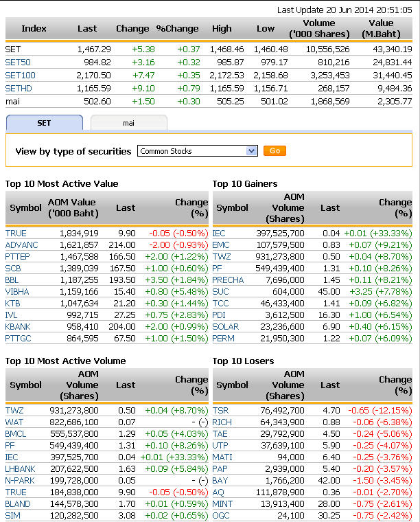Image resolution: width=420 pixels, height=522 pixels.
Task: Click the ADVANC stock symbol
Action: pos(22,245)
